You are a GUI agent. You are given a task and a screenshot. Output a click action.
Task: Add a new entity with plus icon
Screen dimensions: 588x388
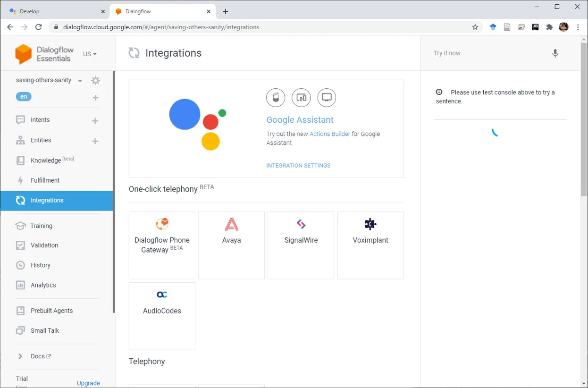pos(95,141)
